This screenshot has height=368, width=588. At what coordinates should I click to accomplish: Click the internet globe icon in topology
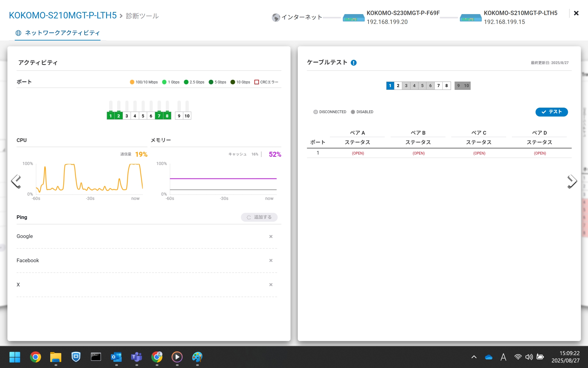point(276,17)
